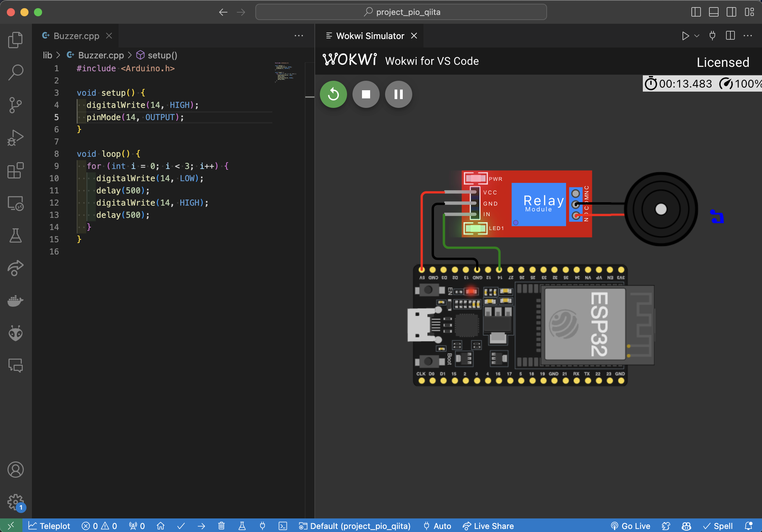This screenshot has width=762, height=532.
Task: Go forward in navigation history
Action: click(x=241, y=12)
